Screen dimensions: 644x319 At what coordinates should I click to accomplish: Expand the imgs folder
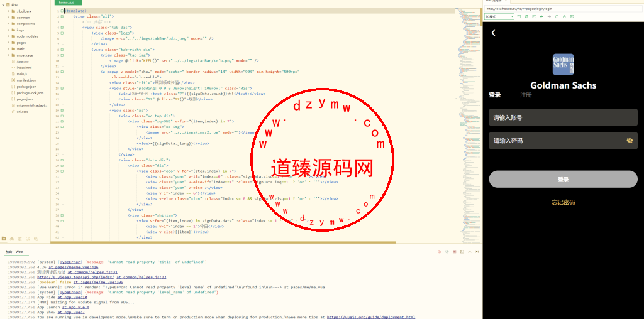(8, 30)
